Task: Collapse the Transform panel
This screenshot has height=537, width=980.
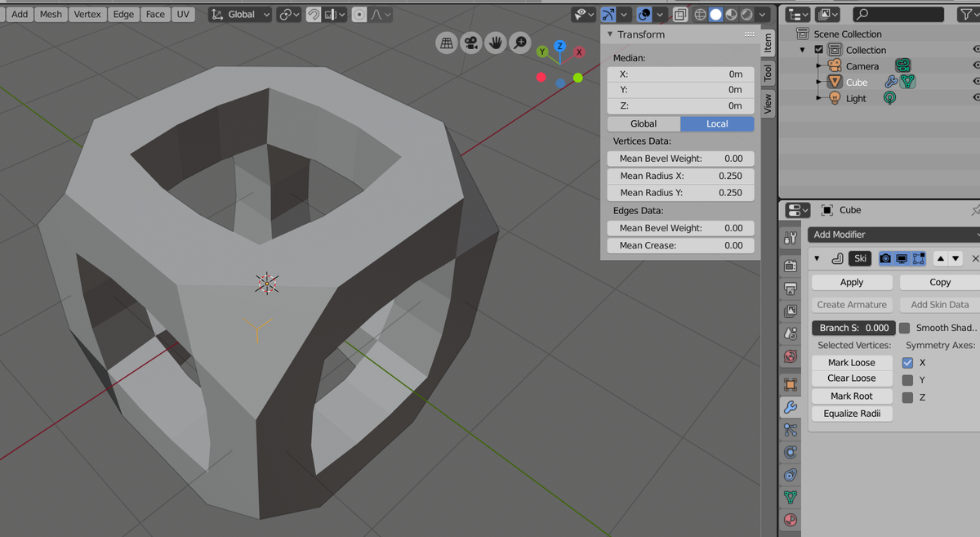Action: click(x=610, y=34)
